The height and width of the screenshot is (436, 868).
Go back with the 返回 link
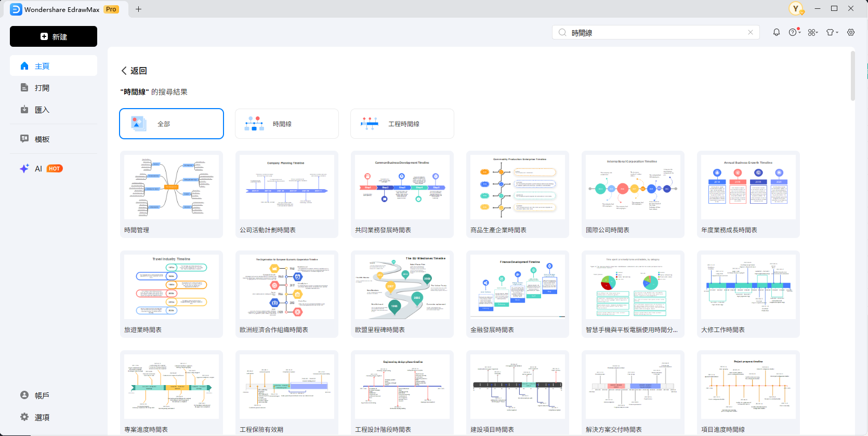134,71
